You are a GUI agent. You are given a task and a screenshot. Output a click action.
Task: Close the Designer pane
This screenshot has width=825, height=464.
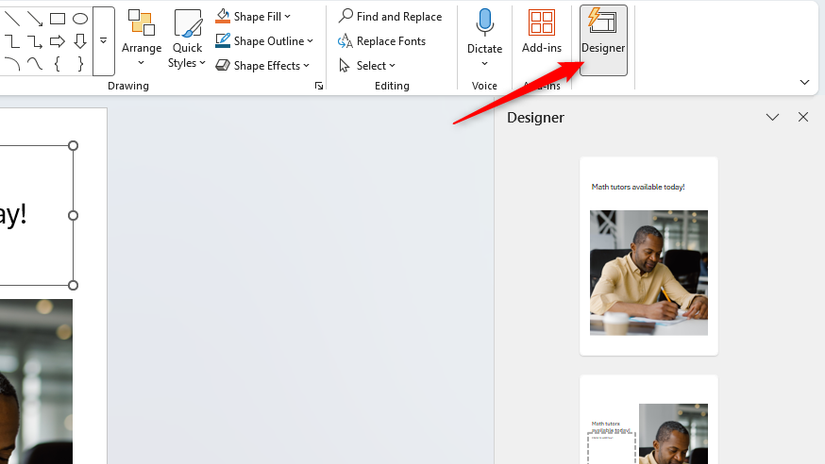click(x=803, y=117)
